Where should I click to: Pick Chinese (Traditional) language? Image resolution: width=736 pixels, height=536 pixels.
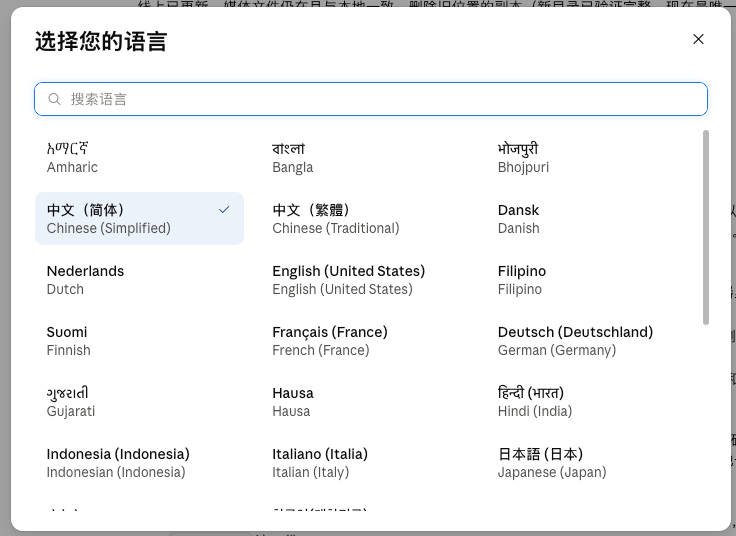[x=365, y=219]
